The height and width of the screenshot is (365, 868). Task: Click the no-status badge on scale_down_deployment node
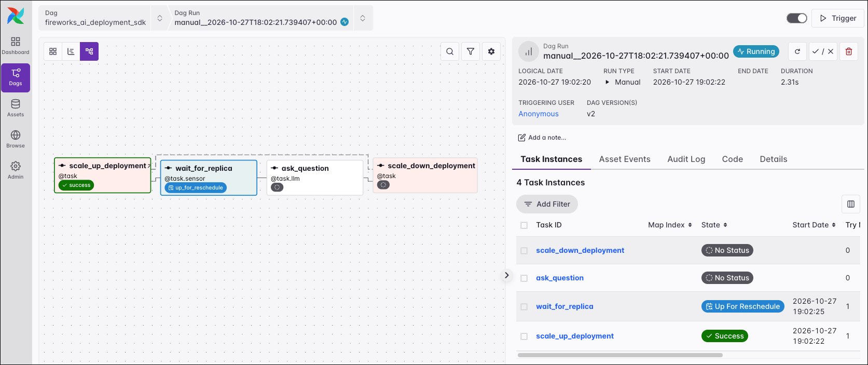383,185
